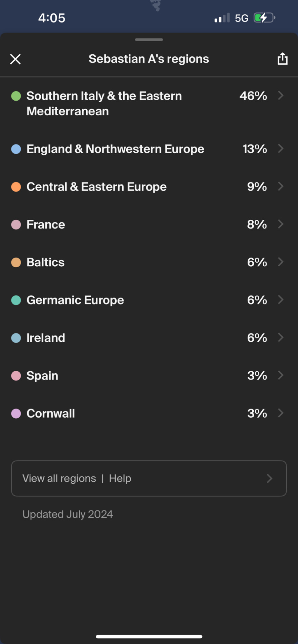Select the Baltics region row

pyautogui.click(x=149, y=262)
